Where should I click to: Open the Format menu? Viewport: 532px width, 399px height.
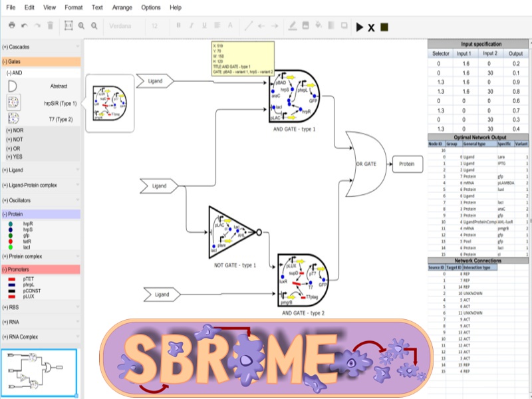click(x=74, y=7)
